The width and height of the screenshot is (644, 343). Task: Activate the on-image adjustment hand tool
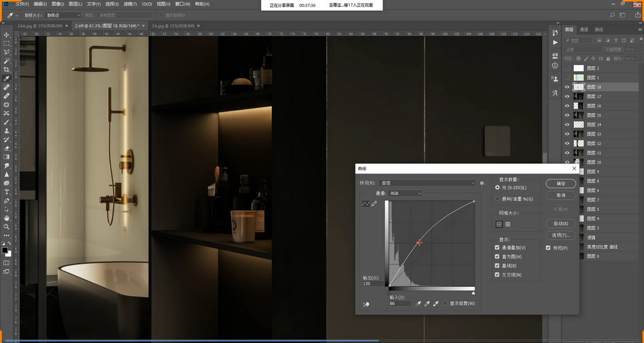366,304
